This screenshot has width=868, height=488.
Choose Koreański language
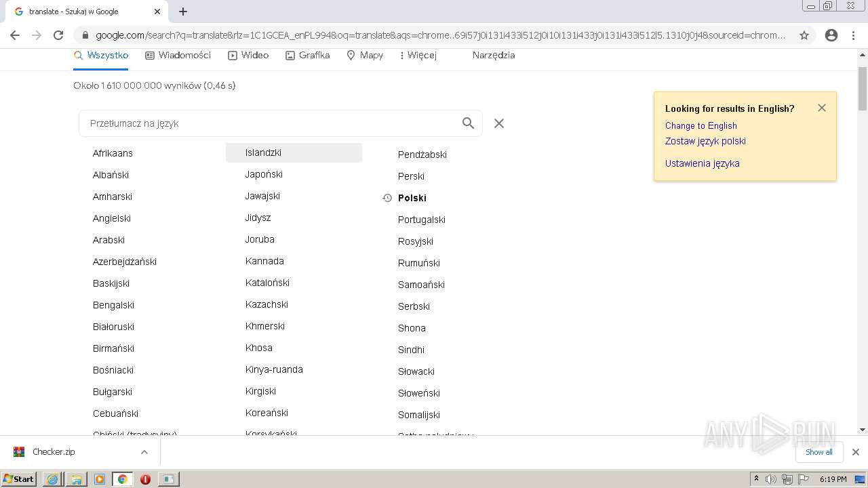(267, 413)
